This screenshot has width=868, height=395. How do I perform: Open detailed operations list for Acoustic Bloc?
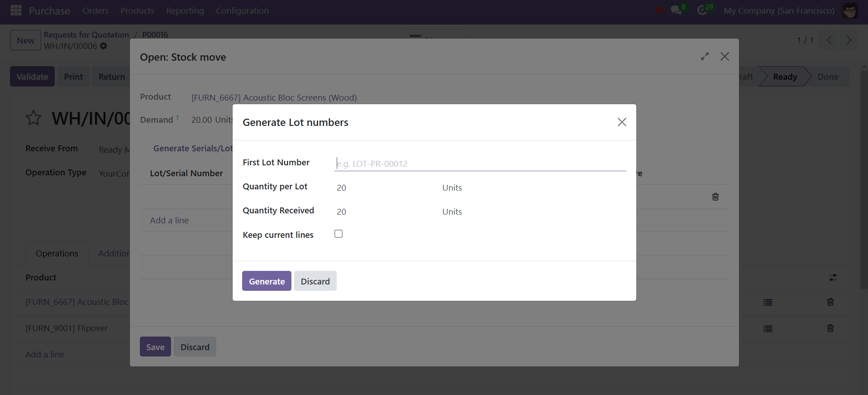tap(768, 302)
